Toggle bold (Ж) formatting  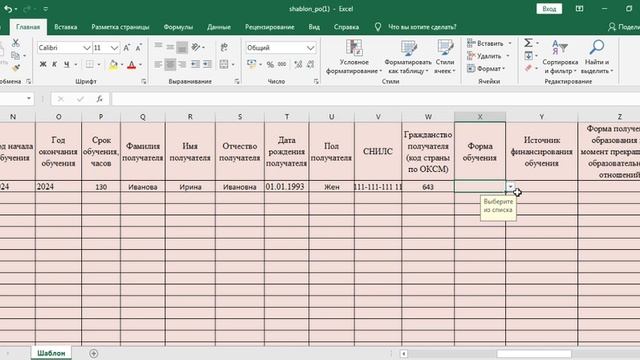click(x=42, y=64)
